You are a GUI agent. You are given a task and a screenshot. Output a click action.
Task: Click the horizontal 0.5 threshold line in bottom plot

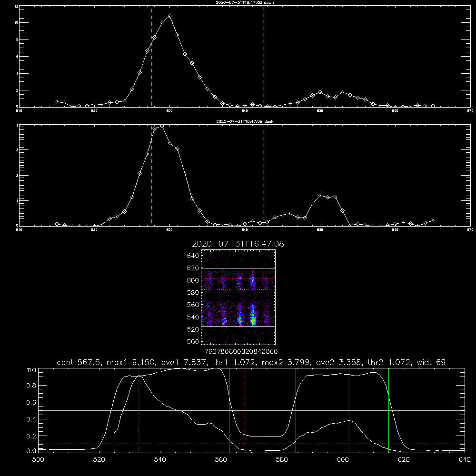click(x=251, y=410)
